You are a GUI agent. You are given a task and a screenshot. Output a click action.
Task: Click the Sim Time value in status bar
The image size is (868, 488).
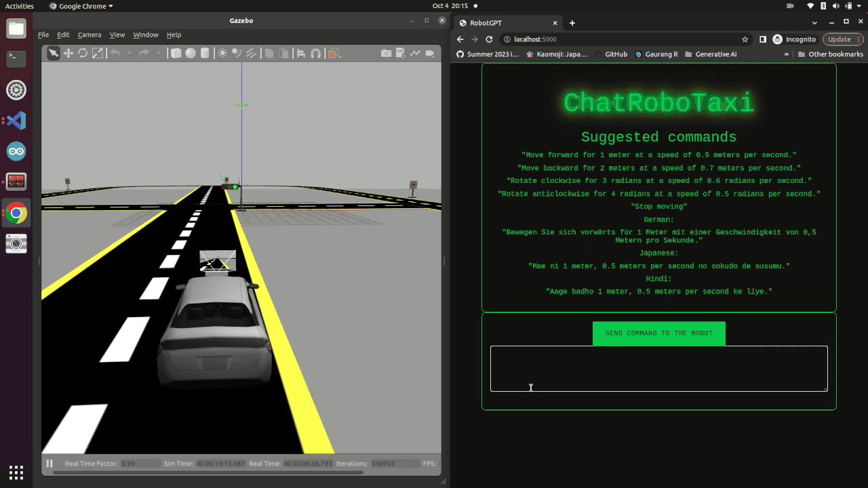[x=220, y=464]
